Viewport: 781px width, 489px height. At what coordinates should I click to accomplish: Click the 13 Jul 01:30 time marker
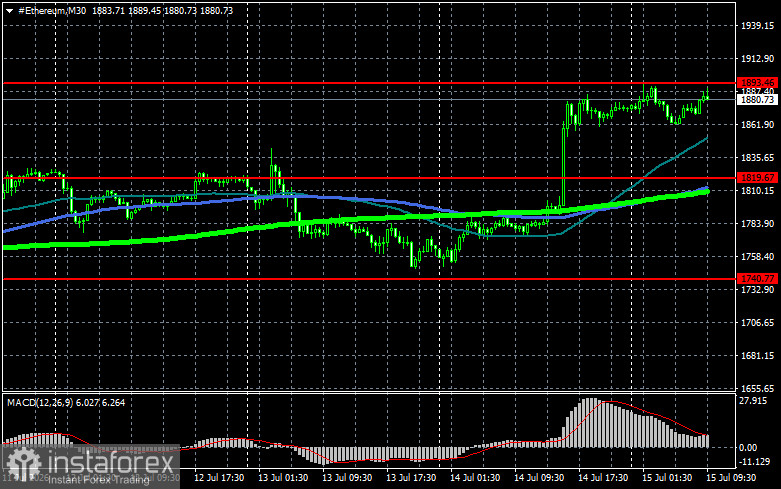point(283,478)
